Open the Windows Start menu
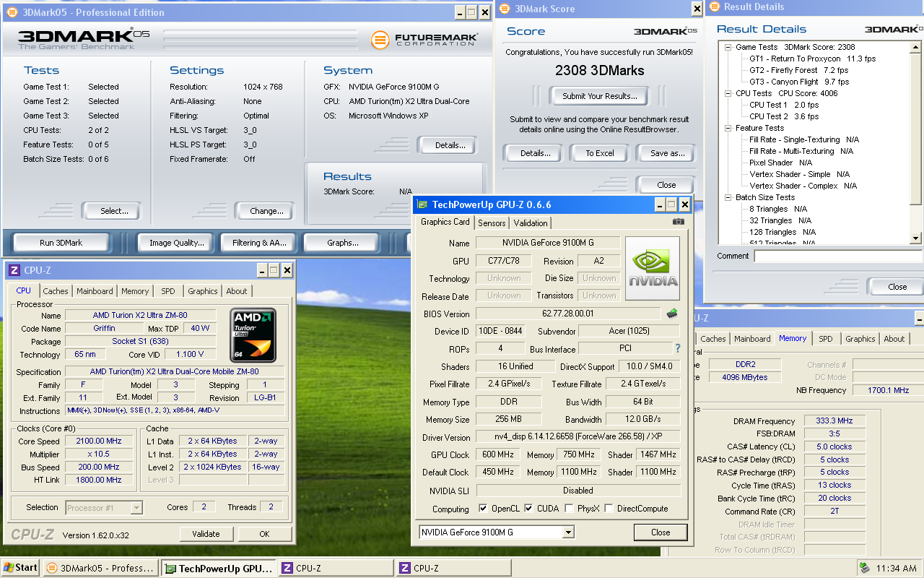924x578 pixels. [20, 568]
